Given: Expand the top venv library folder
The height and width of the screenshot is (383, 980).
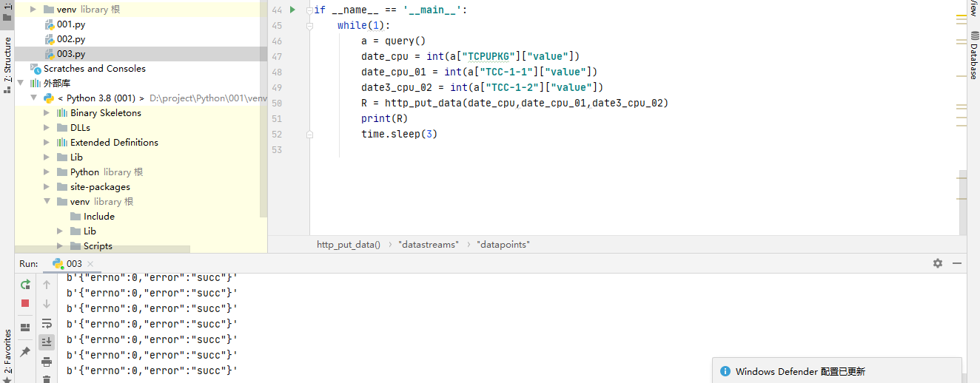Looking at the screenshot, I should (34, 10).
